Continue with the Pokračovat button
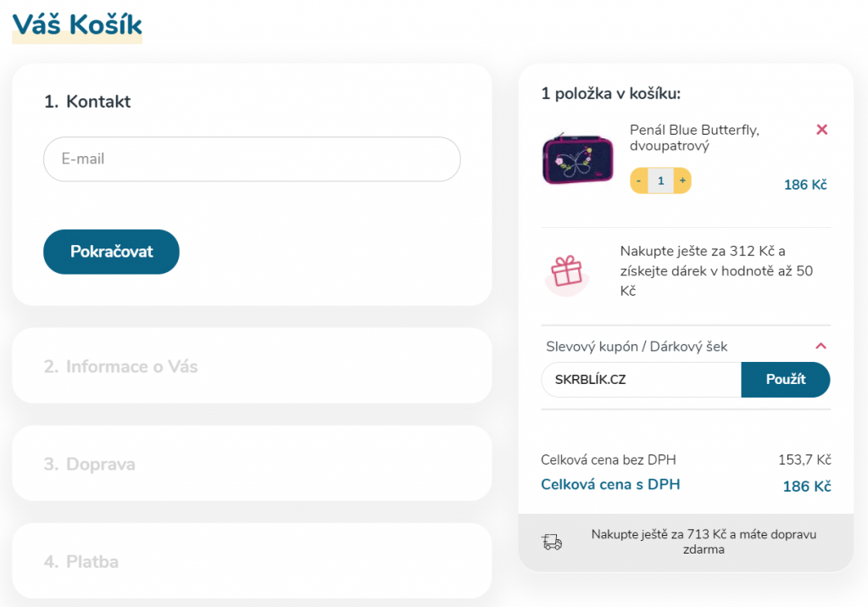This screenshot has height=607, width=868. pyautogui.click(x=111, y=252)
